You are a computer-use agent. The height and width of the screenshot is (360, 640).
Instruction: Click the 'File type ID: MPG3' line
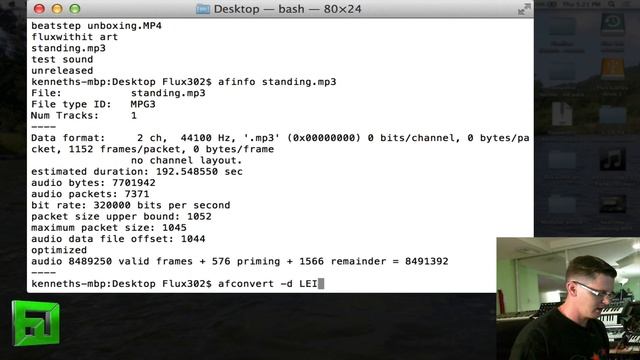tap(93, 104)
